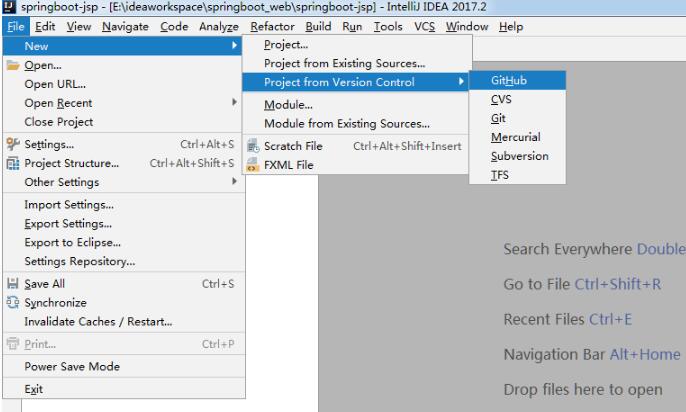Choose Scratch File
The width and height of the screenshot is (686, 412).
pos(356,146)
